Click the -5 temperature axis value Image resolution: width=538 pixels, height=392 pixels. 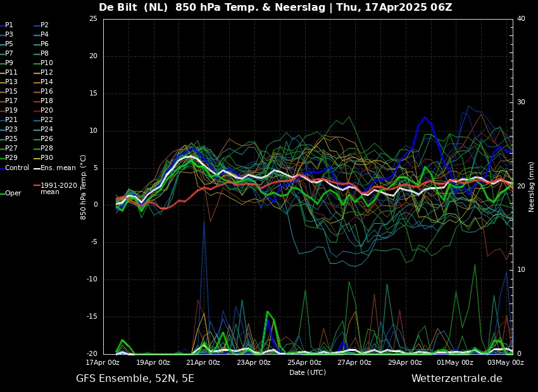pos(94,242)
